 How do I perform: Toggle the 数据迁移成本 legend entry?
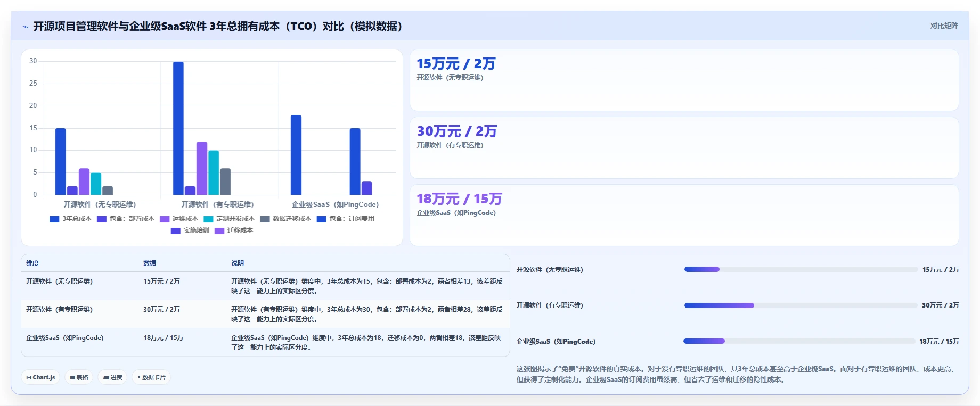285,219
